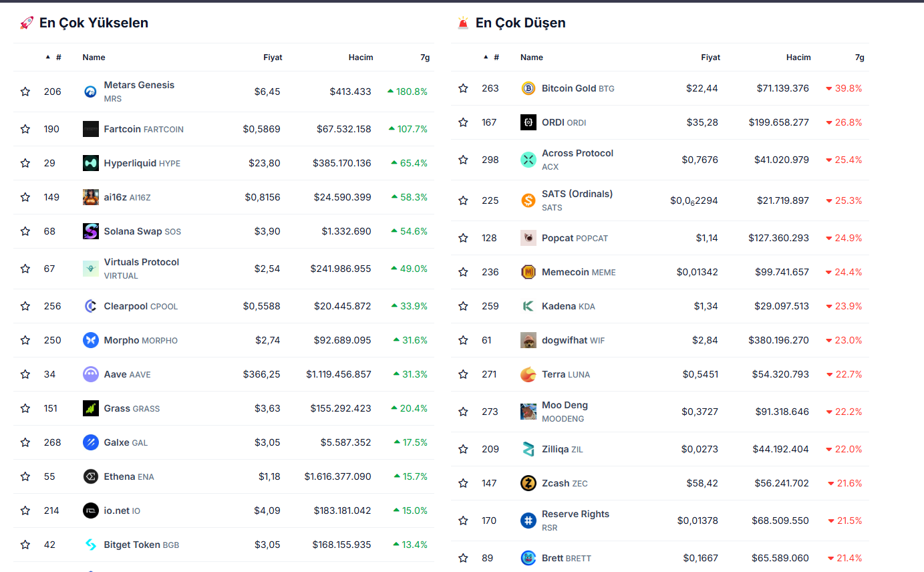
Task: Click the Popcat coin logo
Action: click(x=528, y=238)
